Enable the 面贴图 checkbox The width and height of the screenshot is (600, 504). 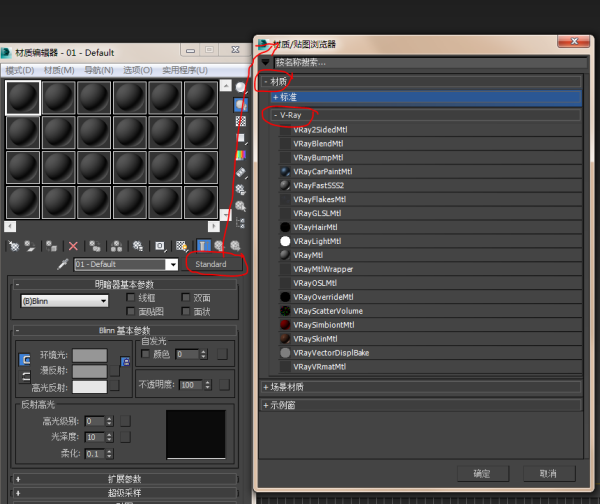pyautogui.click(x=130, y=311)
